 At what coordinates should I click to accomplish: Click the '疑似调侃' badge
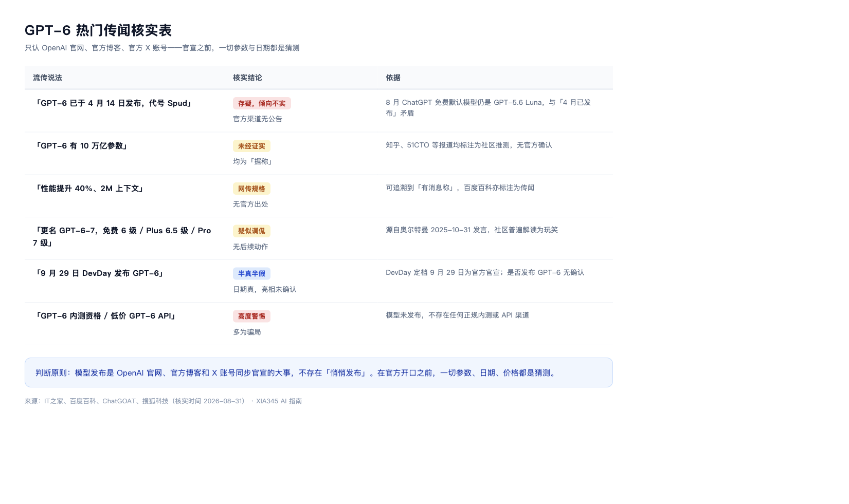[251, 231]
